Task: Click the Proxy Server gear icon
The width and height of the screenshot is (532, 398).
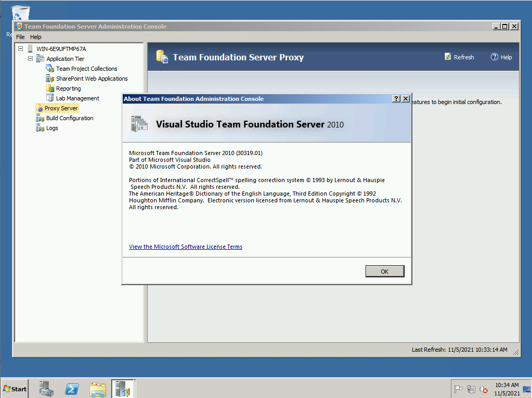Action: pos(40,108)
